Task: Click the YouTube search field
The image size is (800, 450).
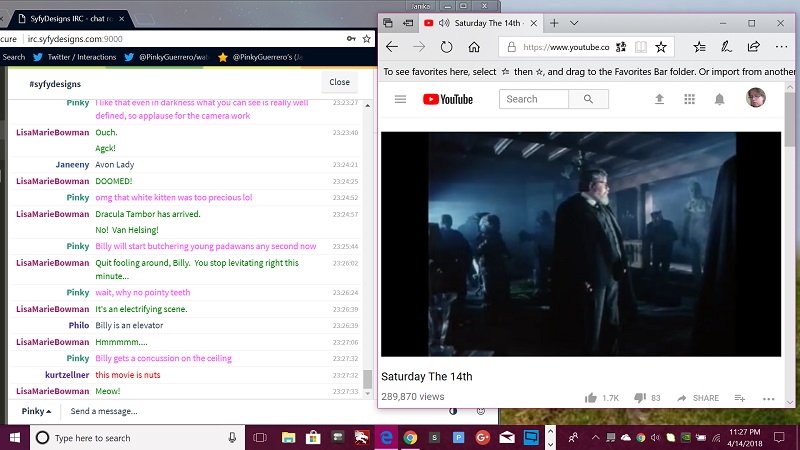Action: click(534, 99)
